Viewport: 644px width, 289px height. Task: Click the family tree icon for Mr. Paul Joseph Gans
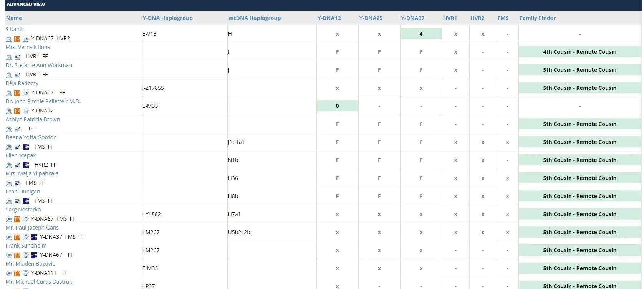34,237
